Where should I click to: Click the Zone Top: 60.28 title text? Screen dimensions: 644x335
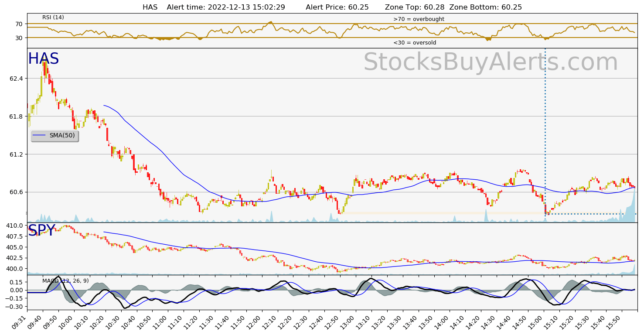(415, 7)
